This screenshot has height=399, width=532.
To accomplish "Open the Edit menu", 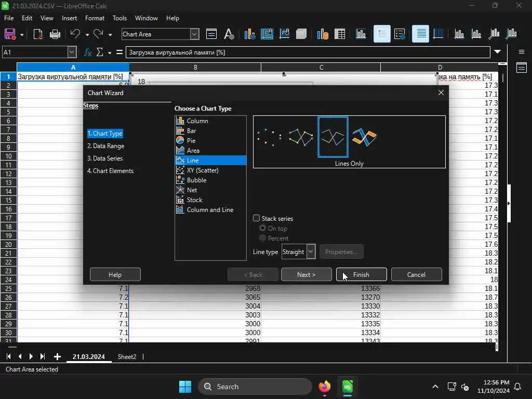I will tap(27, 18).
